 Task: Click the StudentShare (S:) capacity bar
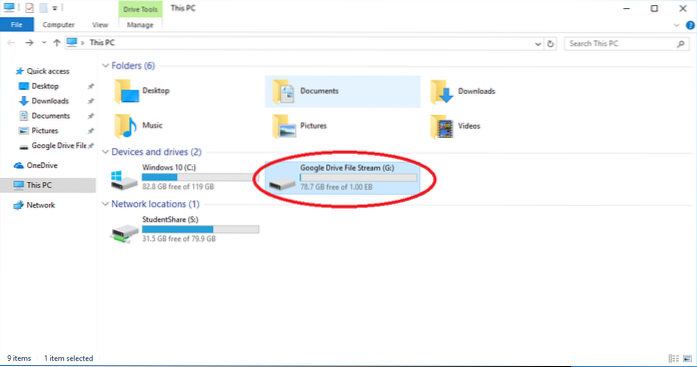point(200,229)
